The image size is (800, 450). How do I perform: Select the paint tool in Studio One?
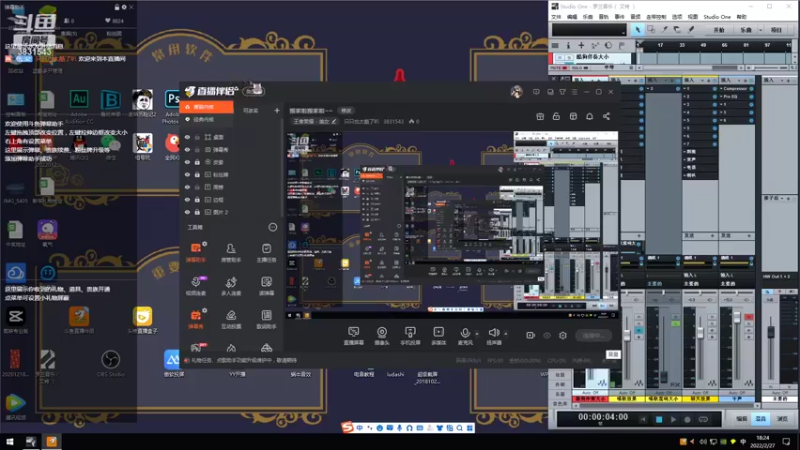click(x=691, y=30)
